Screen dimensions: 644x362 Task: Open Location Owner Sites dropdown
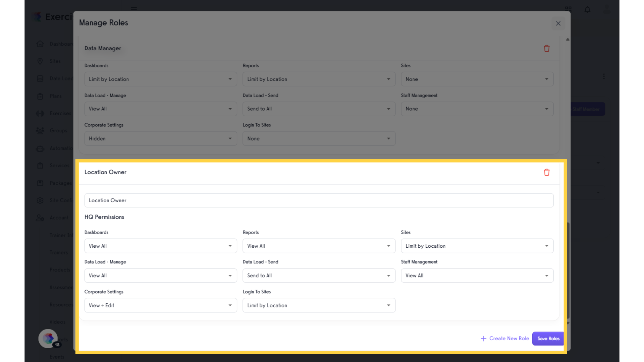(477, 246)
